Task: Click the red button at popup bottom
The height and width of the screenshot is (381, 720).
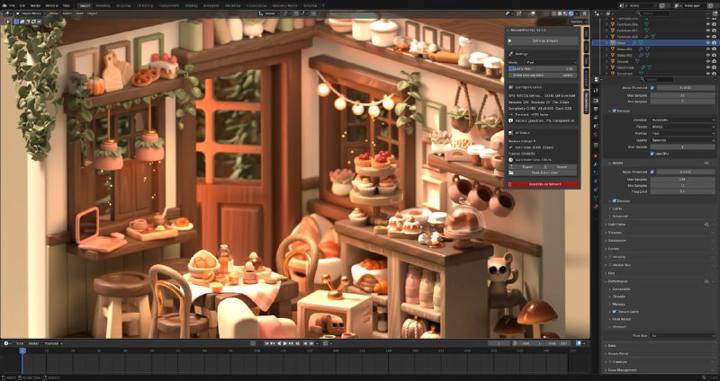Action: point(543,184)
